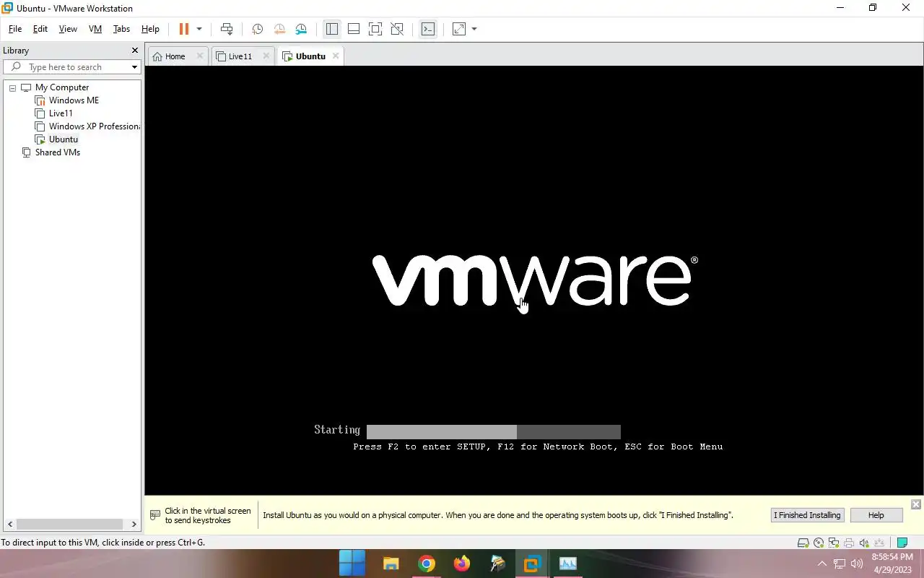Close the Ubuntu tab

336,56
